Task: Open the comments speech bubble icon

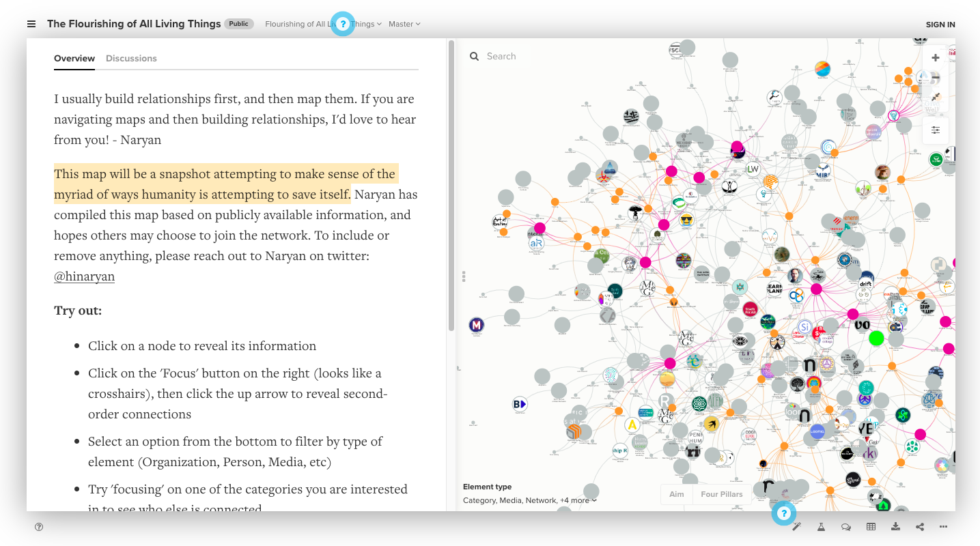Action: (x=846, y=527)
